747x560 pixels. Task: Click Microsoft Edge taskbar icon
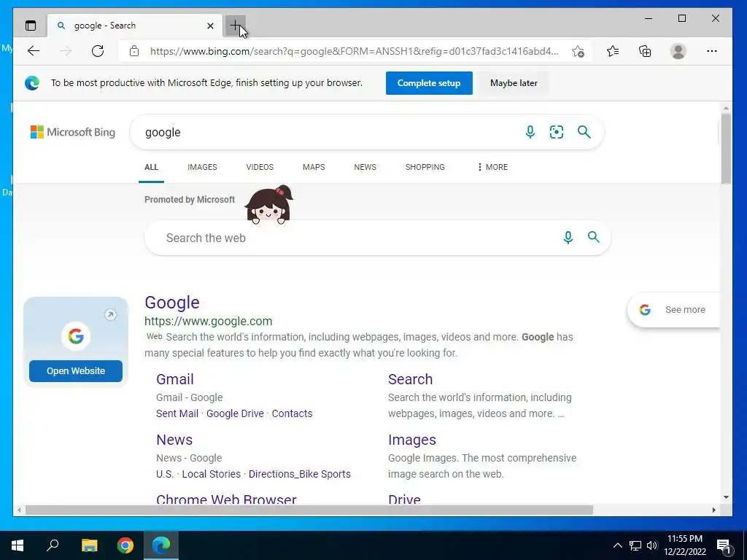coord(161,545)
